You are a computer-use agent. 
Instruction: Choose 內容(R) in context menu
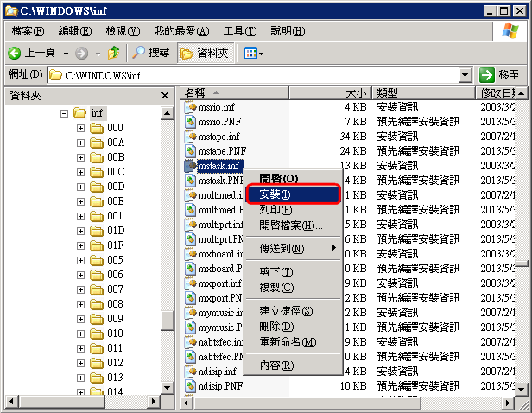pos(293,365)
